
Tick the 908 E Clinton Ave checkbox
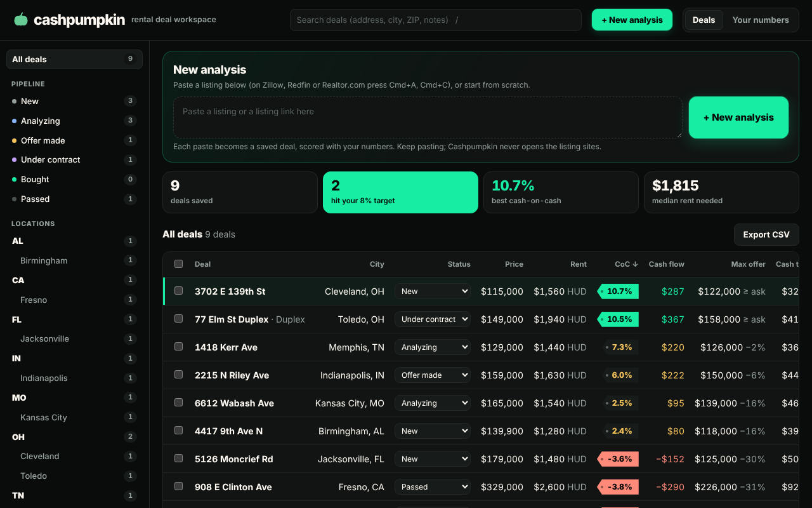[x=178, y=486]
